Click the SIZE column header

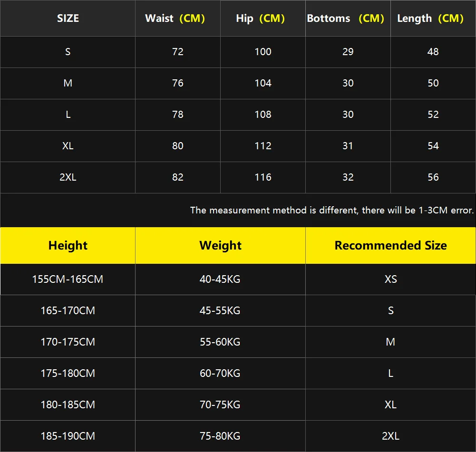pyautogui.click(x=68, y=18)
